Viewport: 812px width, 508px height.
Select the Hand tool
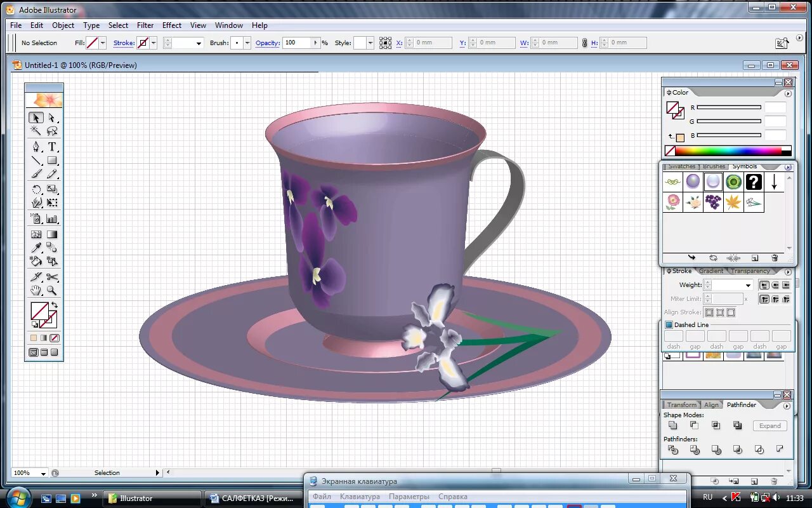click(x=36, y=291)
